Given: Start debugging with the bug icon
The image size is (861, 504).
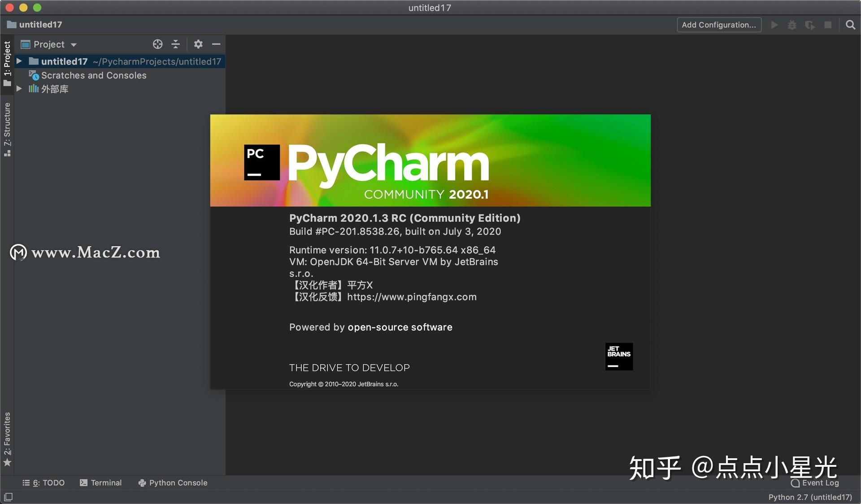Looking at the screenshot, I should (x=792, y=25).
